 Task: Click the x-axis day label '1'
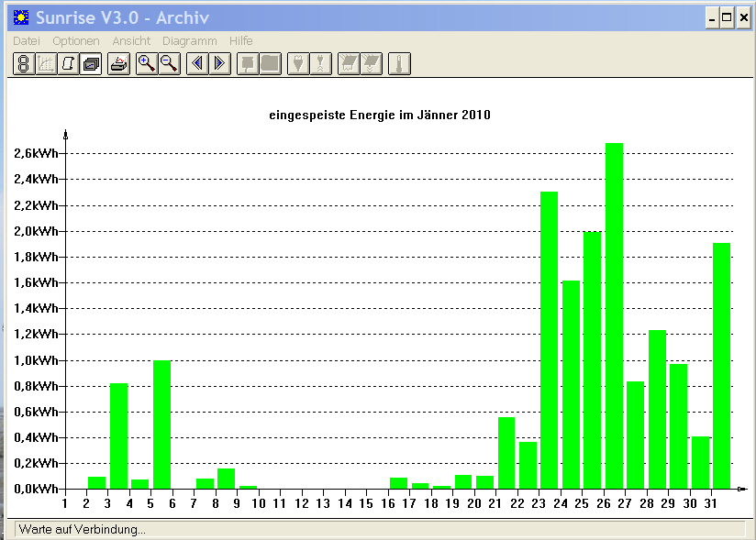click(64, 503)
